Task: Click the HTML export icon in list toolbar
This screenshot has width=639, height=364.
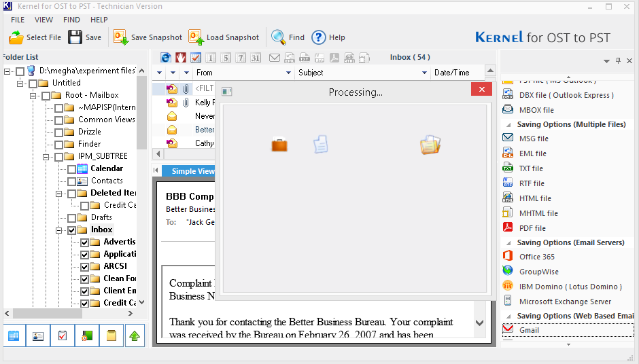Action: pos(349,58)
